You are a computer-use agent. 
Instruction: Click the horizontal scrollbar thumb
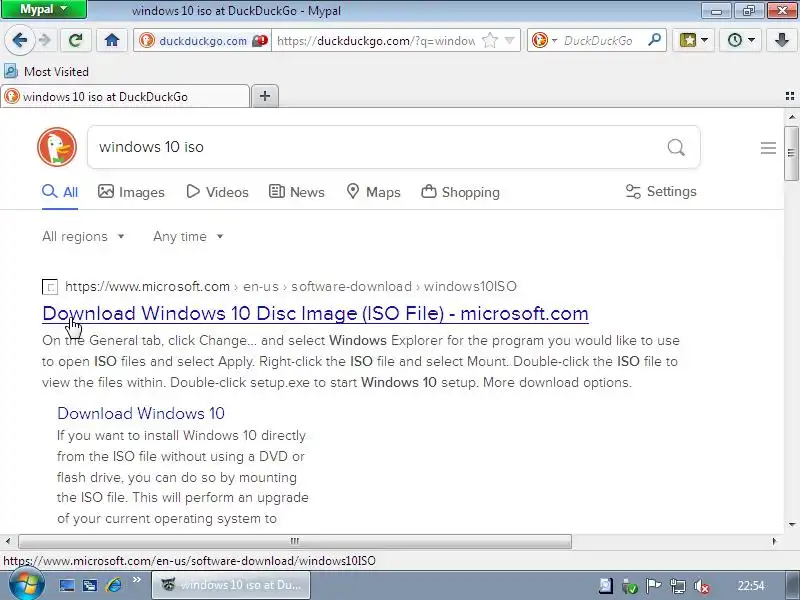tap(295, 541)
